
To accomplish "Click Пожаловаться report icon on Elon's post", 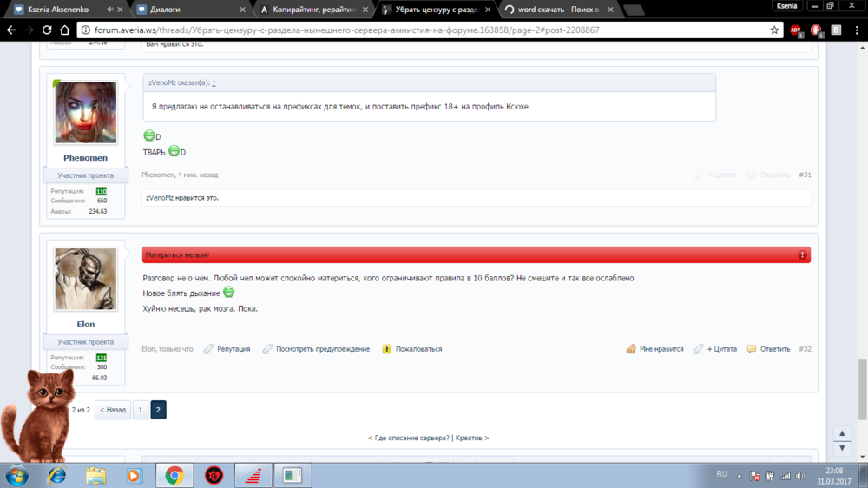I will (387, 349).
